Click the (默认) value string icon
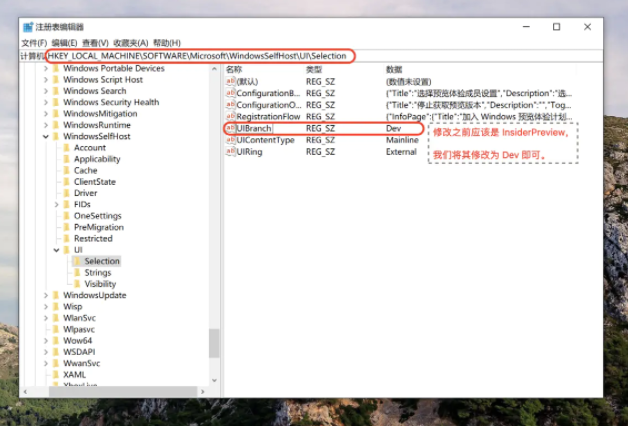The image size is (628, 426). (230, 81)
